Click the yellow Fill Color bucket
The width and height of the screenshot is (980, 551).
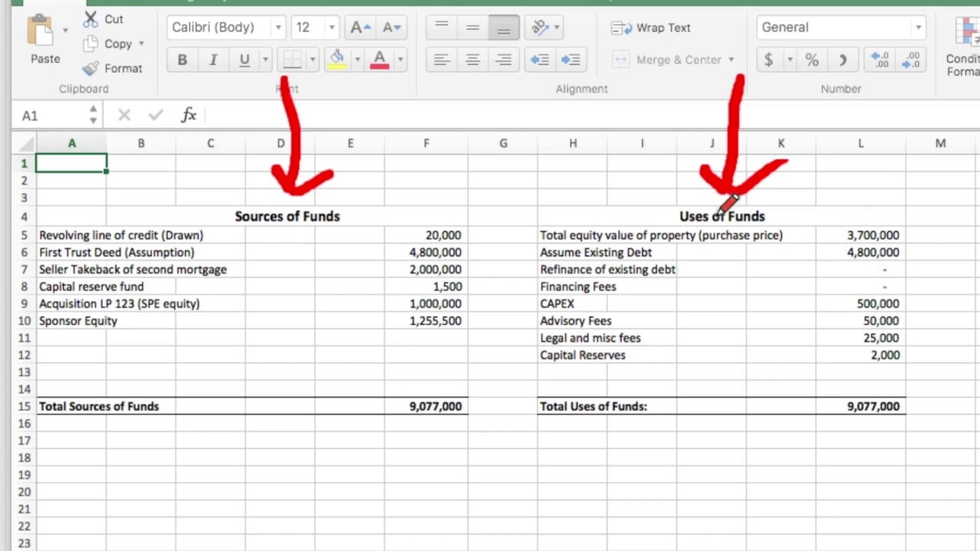click(x=337, y=60)
